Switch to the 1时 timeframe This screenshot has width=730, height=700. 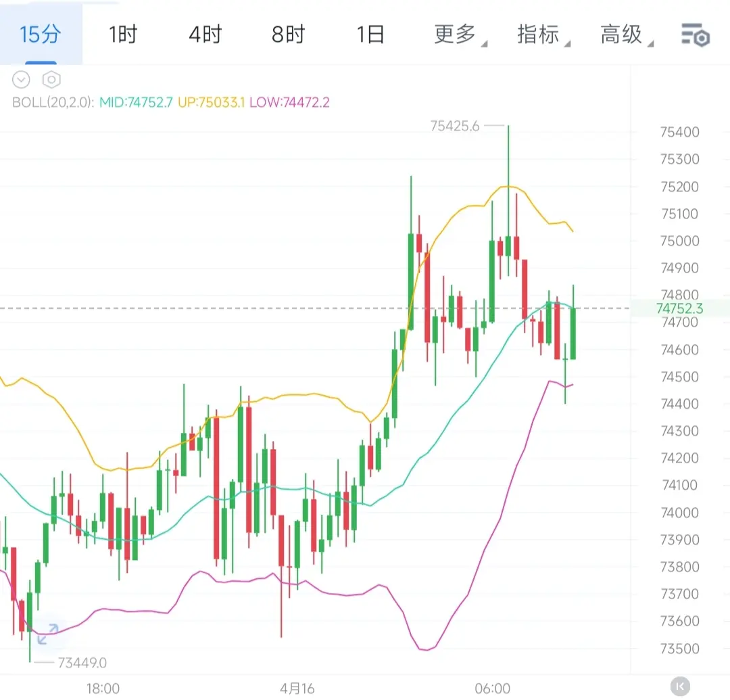pos(123,34)
